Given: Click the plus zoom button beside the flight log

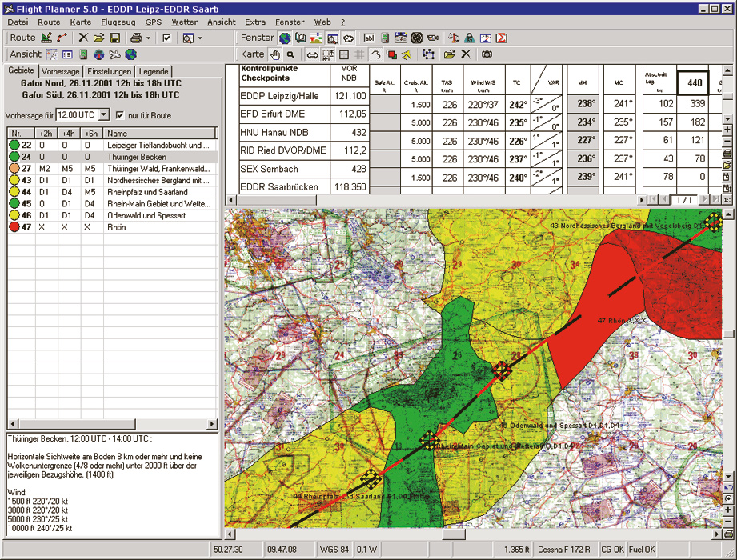Looking at the screenshot, I should coord(727,130).
